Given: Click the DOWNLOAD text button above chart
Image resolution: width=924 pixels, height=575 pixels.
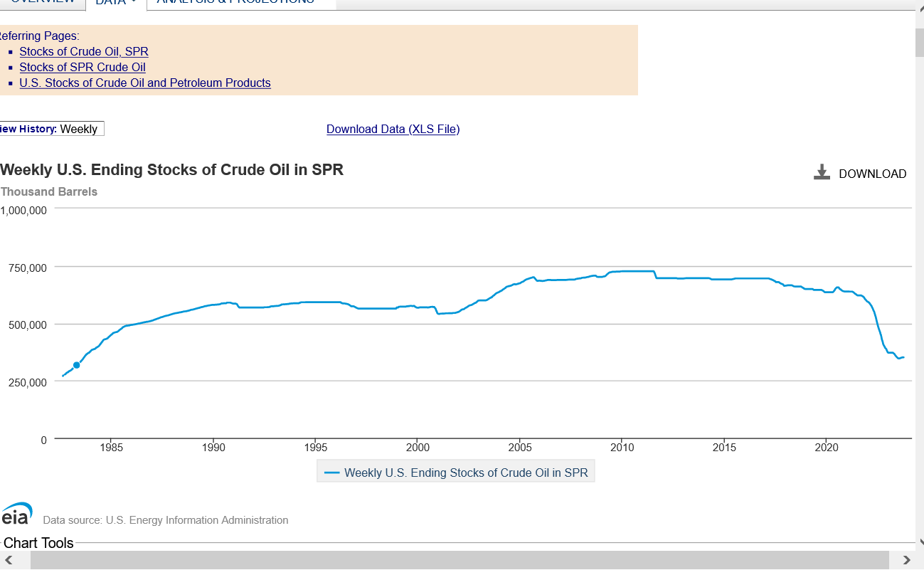Looking at the screenshot, I should [x=872, y=174].
